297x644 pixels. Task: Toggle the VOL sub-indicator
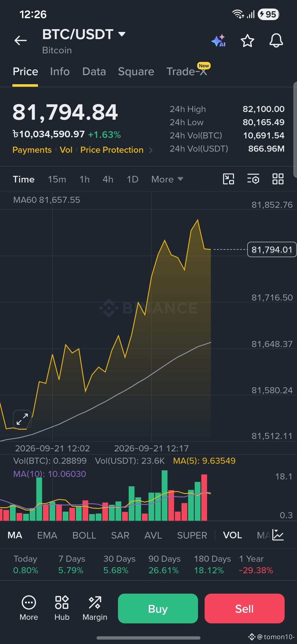coord(232,535)
